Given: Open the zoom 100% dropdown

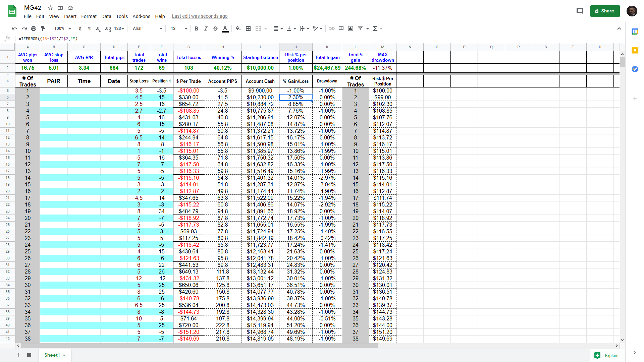Looking at the screenshot, I should (63, 28).
